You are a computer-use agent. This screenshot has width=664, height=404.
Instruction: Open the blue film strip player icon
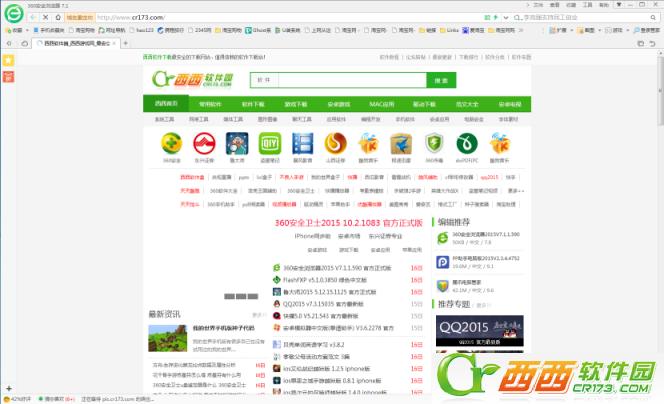pyautogui.click(x=303, y=143)
